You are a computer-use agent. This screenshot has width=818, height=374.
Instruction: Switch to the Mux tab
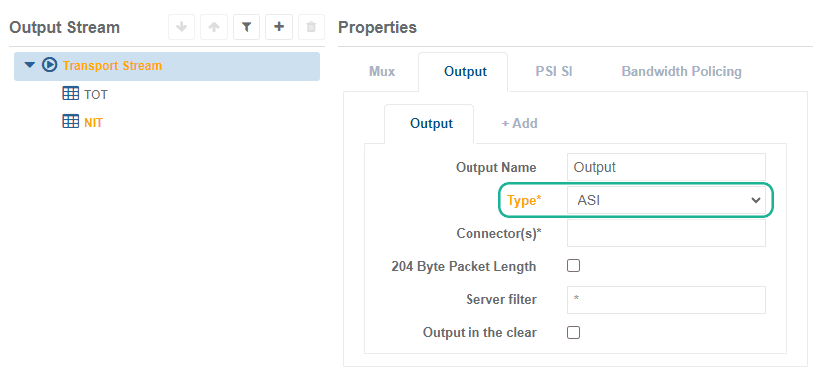[x=382, y=71]
